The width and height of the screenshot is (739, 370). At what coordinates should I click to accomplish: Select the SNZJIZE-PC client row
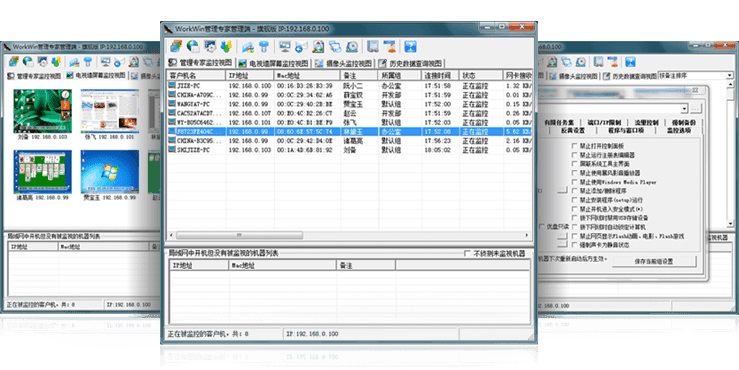pos(350,150)
